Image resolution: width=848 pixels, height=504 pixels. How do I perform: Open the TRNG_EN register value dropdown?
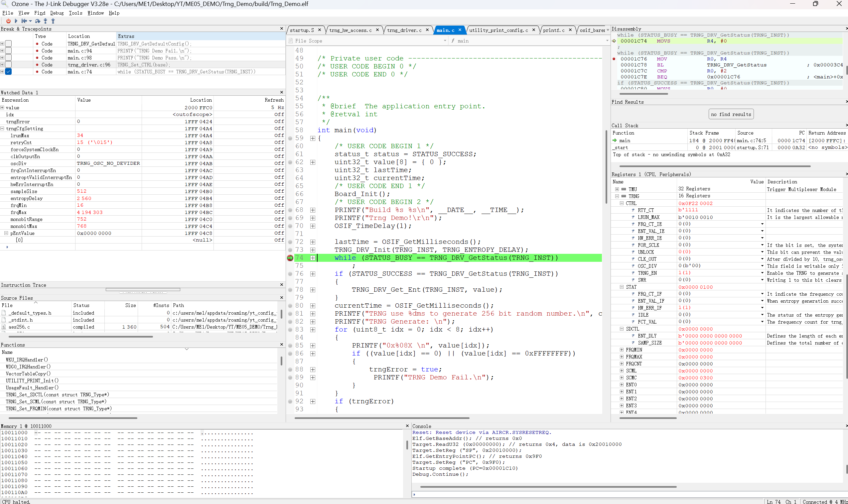click(x=762, y=273)
